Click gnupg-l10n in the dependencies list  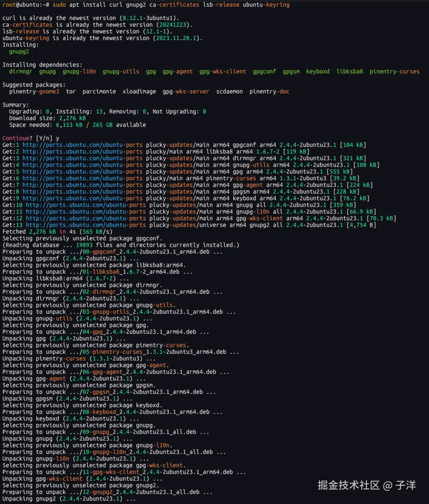tap(79, 72)
